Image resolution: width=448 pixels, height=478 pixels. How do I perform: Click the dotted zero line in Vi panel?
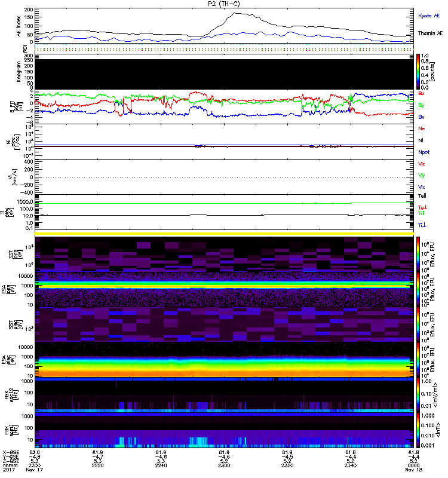[224, 177]
